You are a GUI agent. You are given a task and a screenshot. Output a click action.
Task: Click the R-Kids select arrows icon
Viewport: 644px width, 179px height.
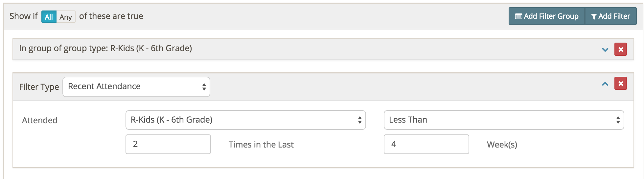tap(360, 120)
